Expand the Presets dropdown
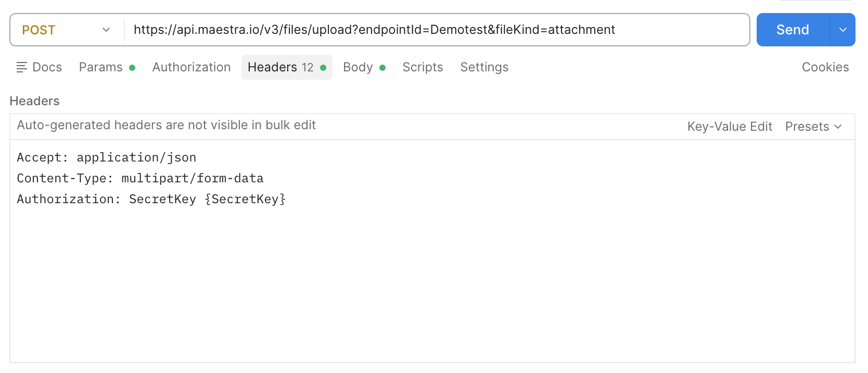The image size is (868, 373). coord(813,127)
